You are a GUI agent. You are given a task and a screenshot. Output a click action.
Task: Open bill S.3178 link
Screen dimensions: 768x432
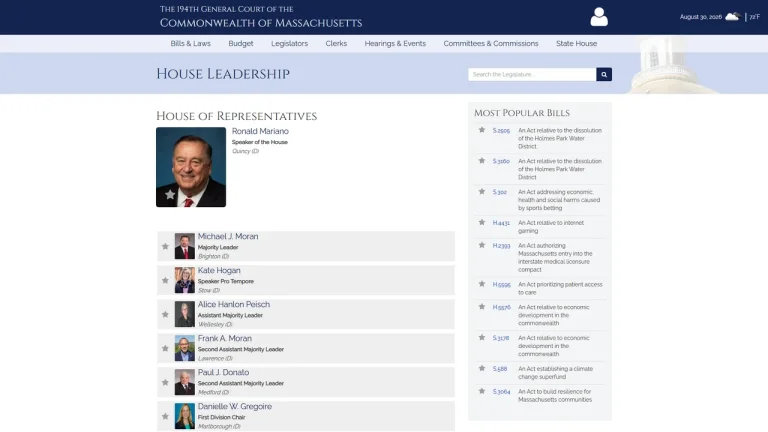[x=501, y=338]
